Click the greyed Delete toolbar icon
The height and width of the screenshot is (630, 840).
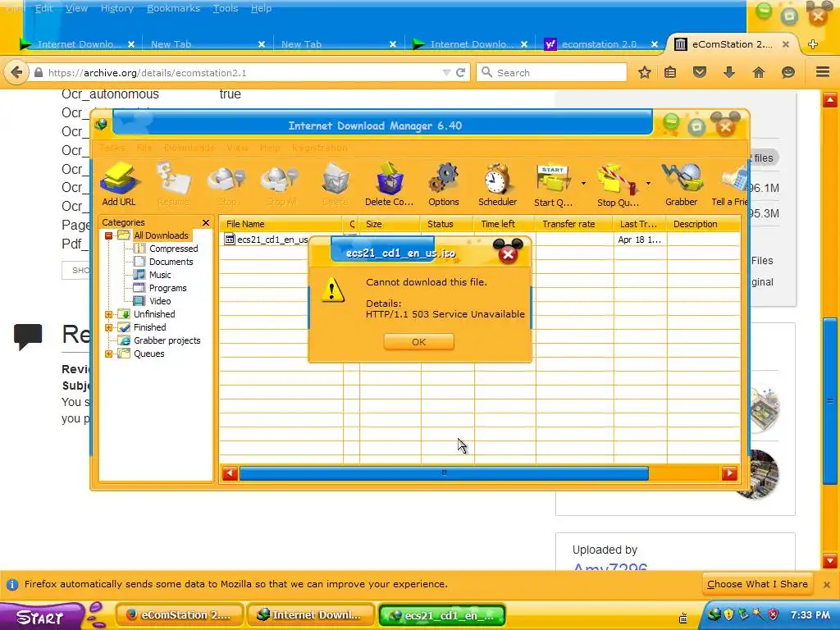[336, 184]
